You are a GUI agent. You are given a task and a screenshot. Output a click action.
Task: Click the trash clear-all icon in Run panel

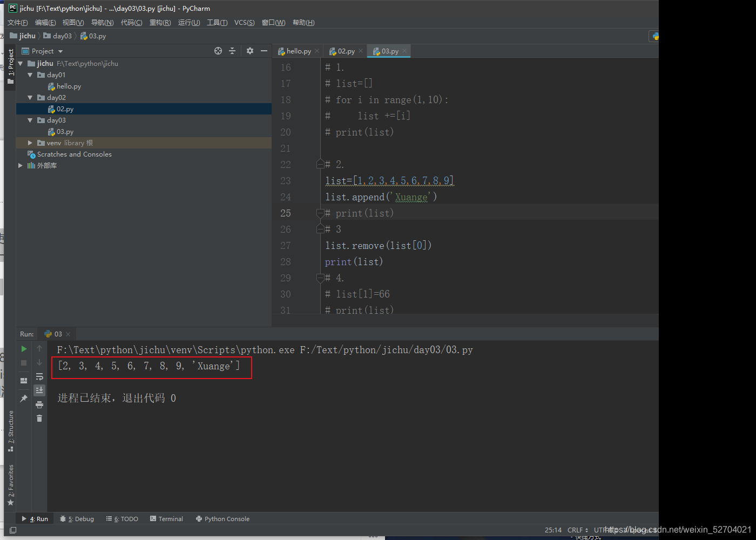39,418
